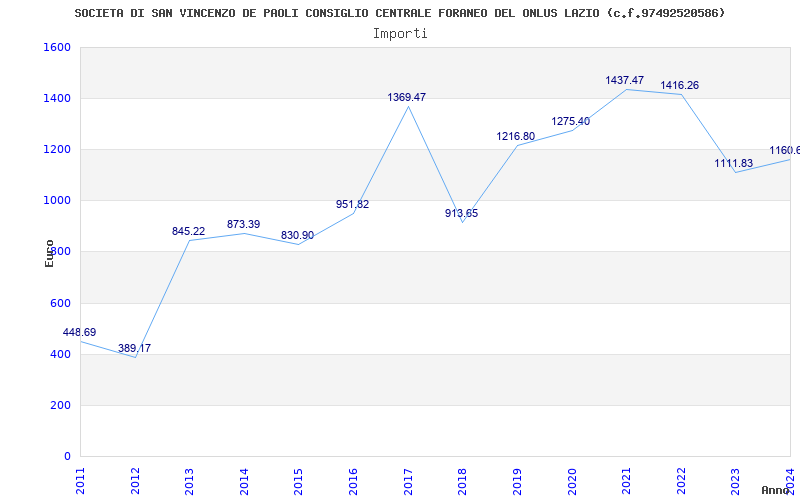Select the 1437.47 data label
Viewport: 800px width, 500px height.
(x=624, y=80)
